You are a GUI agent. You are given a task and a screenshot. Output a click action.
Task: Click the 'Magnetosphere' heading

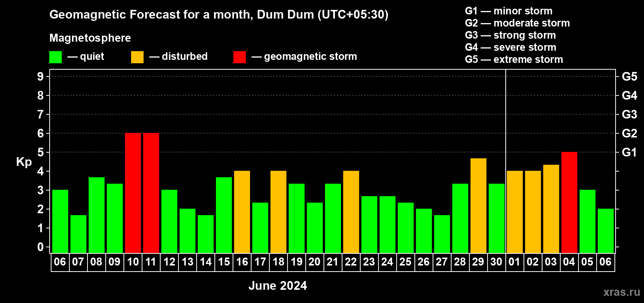pyautogui.click(x=90, y=38)
